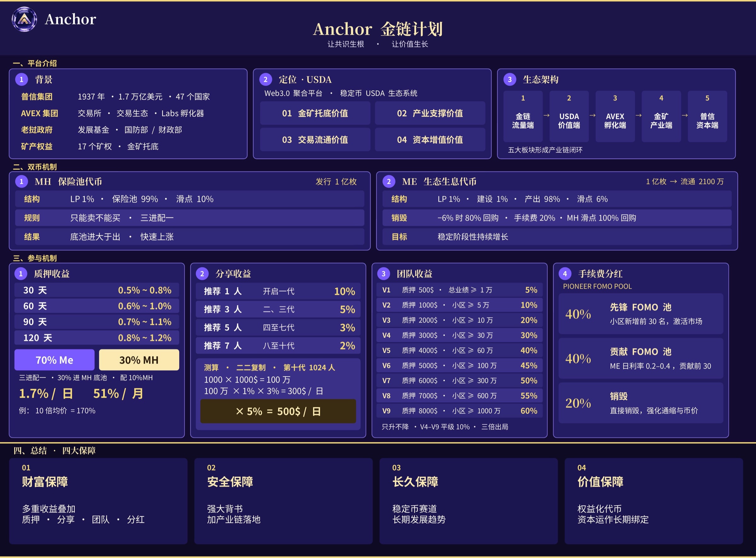Click the MH 结构 row with 保险池 99%
Viewport: 756px width, 558px height.
pos(190,199)
